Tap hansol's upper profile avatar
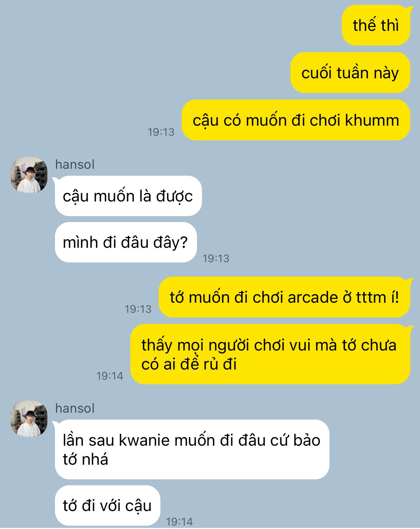Image resolution: width=420 pixels, height=529 pixels. point(29,175)
